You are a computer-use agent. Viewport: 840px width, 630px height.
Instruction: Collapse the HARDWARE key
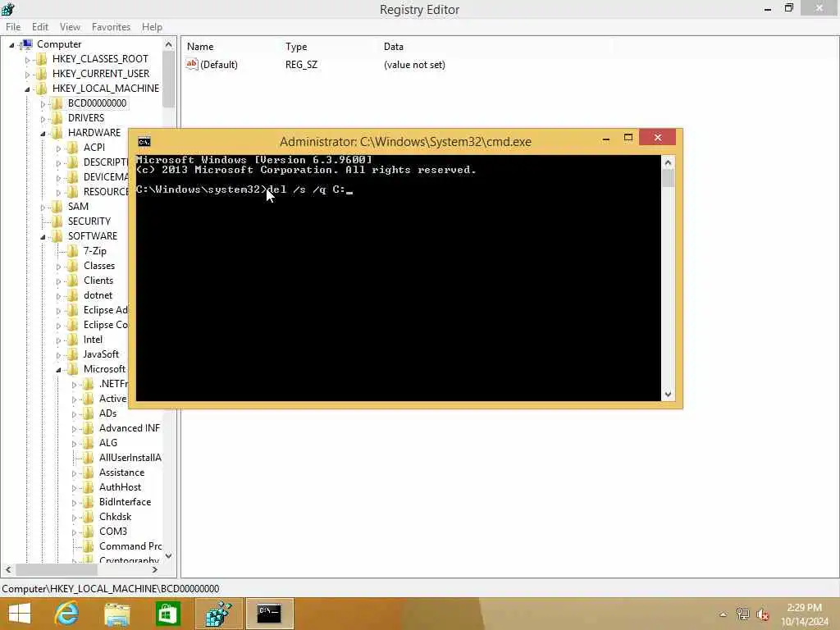43,134
